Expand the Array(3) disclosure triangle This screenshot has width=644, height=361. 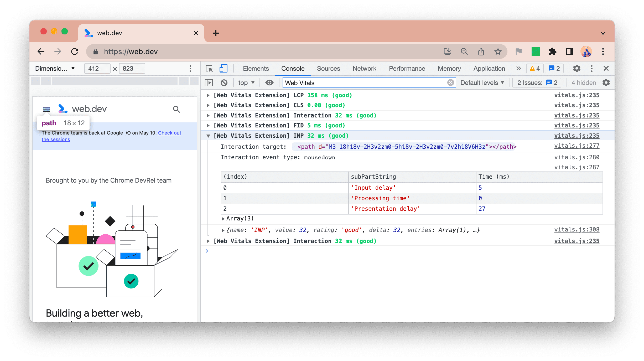pos(223,219)
